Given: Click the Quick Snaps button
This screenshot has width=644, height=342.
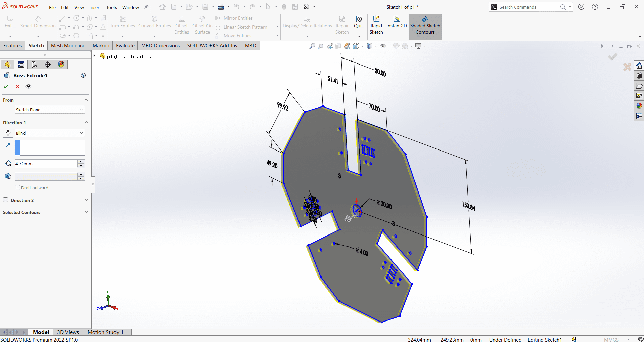Looking at the screenshot, I should pos(359,22).
